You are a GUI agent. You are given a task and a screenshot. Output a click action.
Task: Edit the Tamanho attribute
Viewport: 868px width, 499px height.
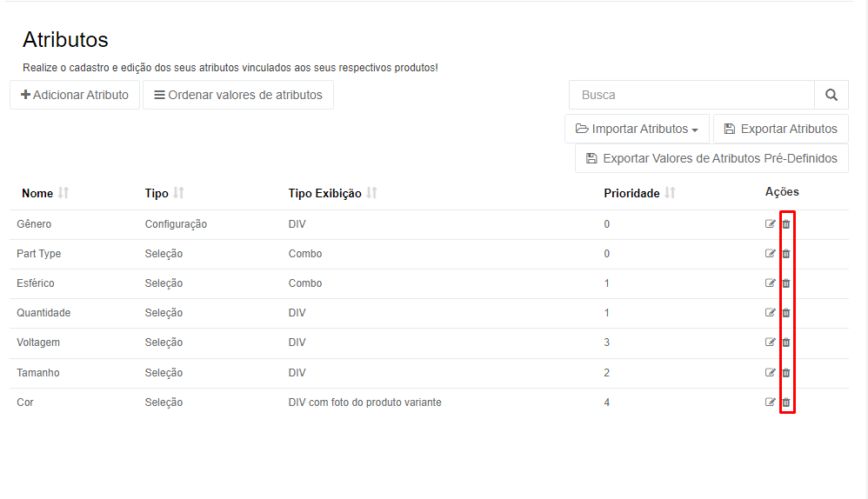point(770,372)
